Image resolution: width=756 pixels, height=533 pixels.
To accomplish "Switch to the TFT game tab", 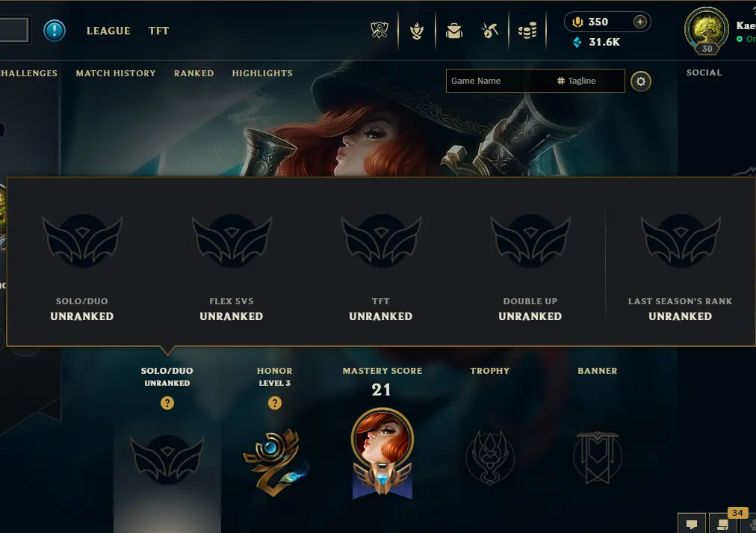I will (158, 31).
